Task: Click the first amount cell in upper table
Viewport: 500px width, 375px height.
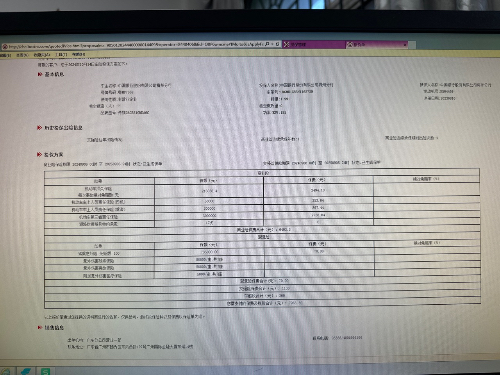Action: [209, 191]
